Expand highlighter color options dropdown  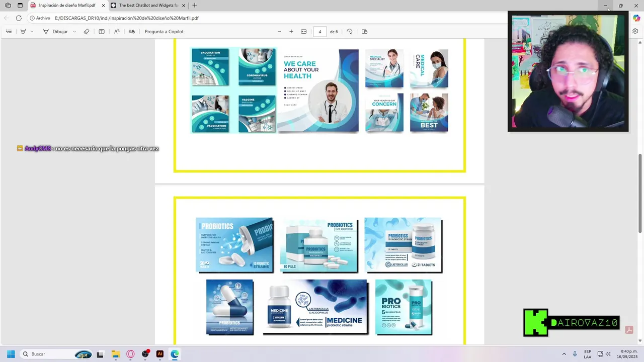click(32, 32)
